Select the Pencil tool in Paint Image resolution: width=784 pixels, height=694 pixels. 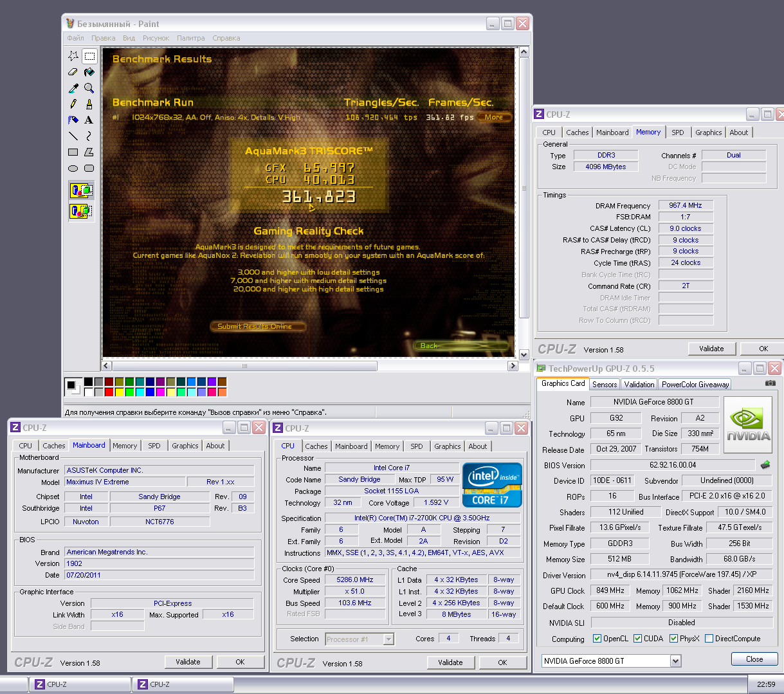[73, 104]
